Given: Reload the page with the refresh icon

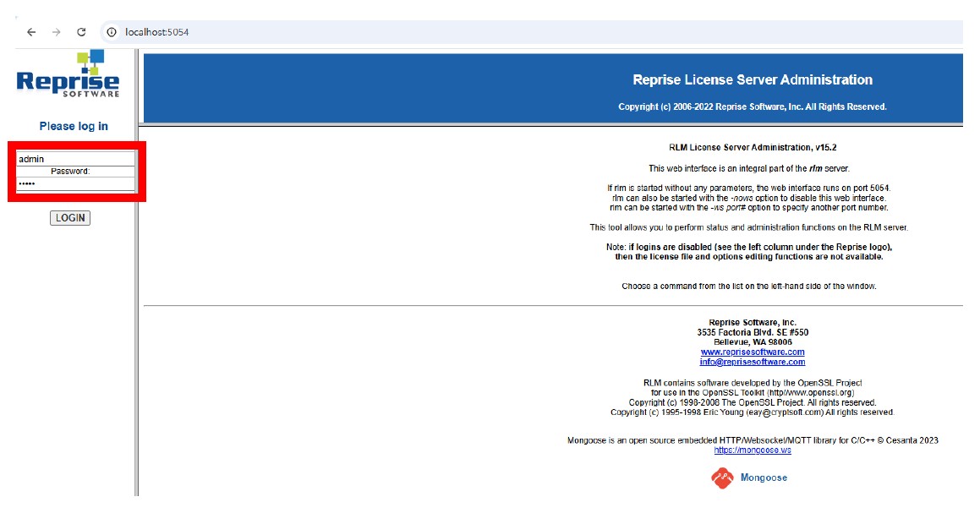Looking at the screenshot, I should point(81,32).
